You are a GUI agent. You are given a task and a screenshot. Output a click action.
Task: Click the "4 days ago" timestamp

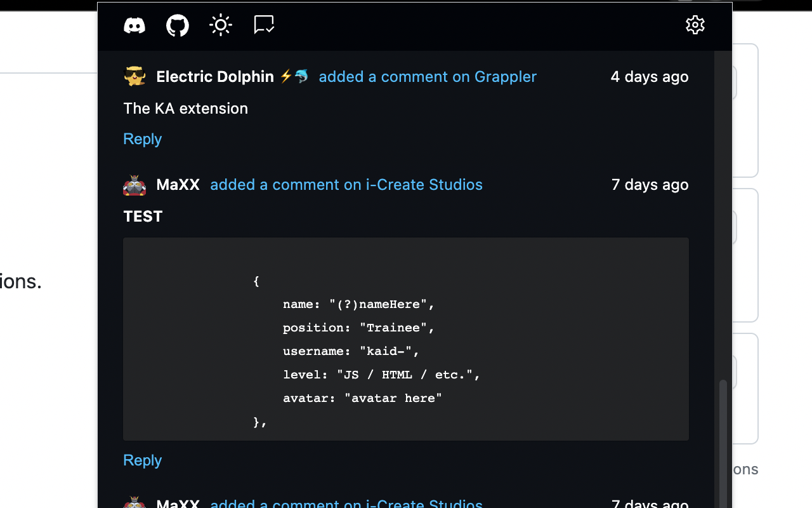point(650,77)
